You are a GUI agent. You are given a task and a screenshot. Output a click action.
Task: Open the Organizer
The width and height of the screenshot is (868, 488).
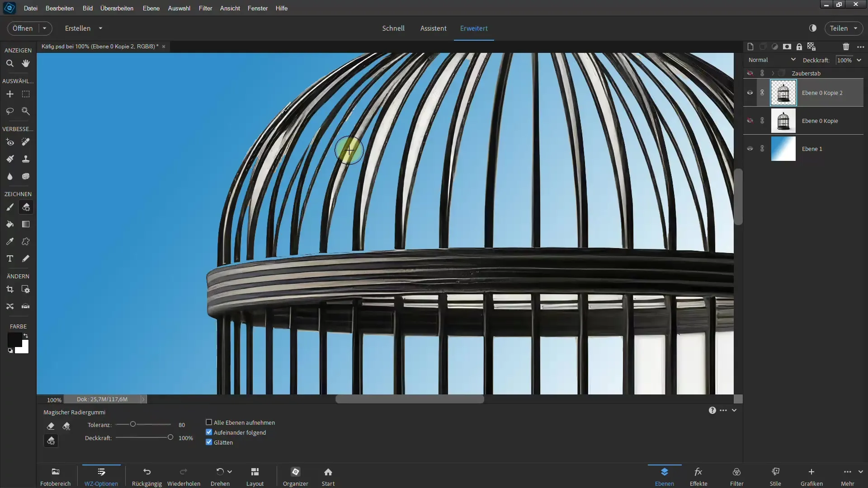[296, 477]
